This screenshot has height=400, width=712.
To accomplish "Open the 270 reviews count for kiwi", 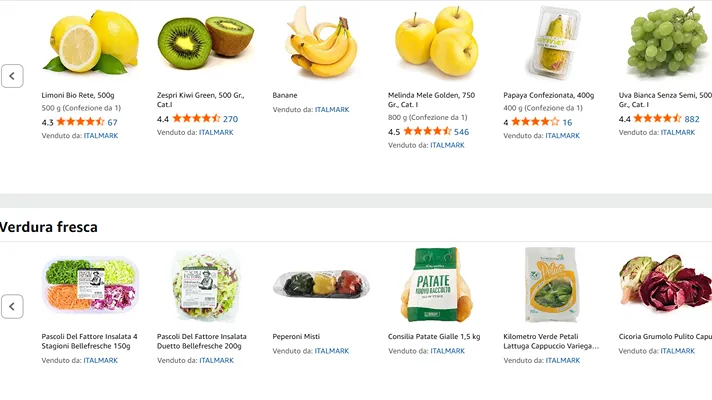I will pos(230,119).
